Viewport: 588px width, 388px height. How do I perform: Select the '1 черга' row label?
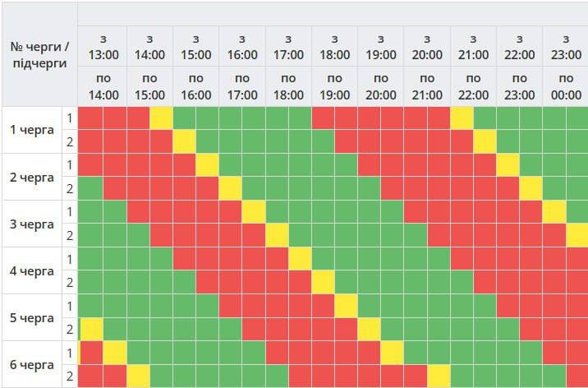point(32,130)
